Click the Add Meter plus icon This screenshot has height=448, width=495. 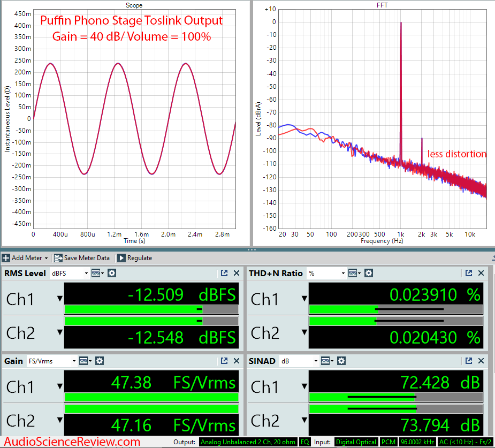(x=6, y=258)
